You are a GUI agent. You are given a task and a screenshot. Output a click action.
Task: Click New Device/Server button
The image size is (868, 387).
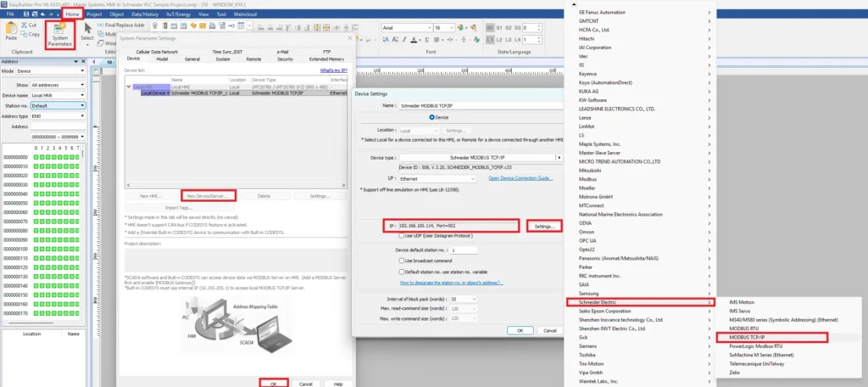coord(209,196)
